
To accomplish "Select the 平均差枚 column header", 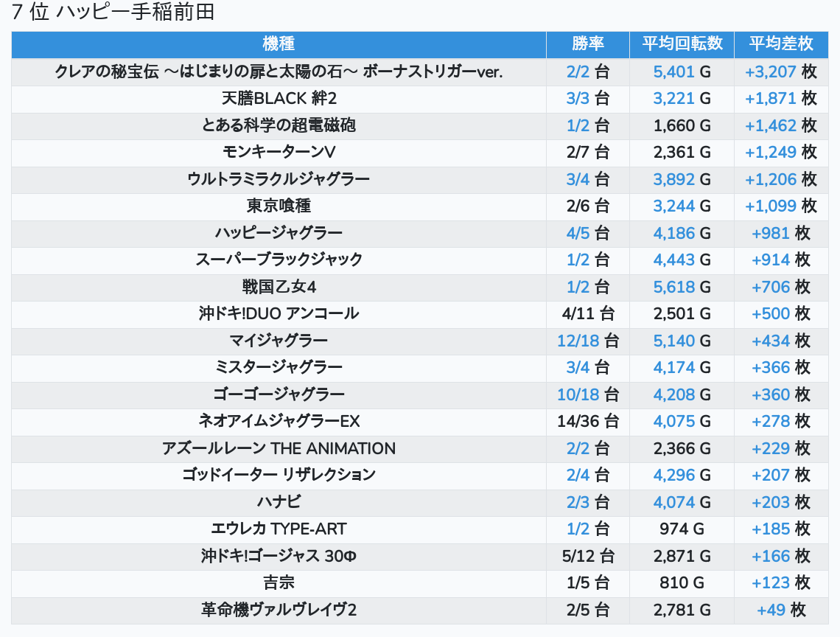I will click(x=780, y=44).
